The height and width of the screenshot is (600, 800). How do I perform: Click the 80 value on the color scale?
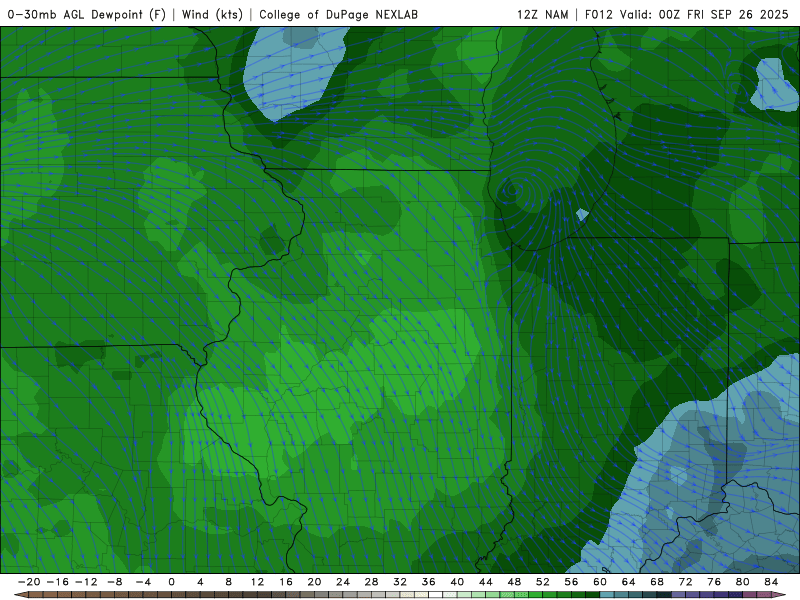point(743,582)
